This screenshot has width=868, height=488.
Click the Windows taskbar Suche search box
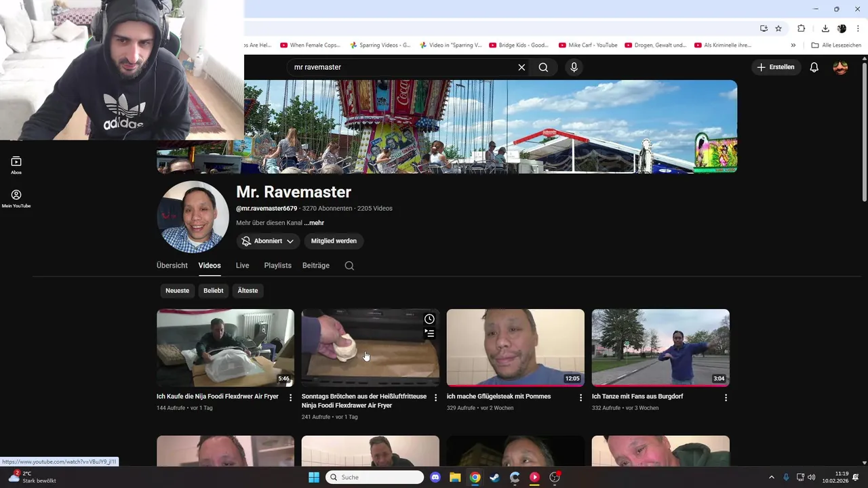click(374, 477)
